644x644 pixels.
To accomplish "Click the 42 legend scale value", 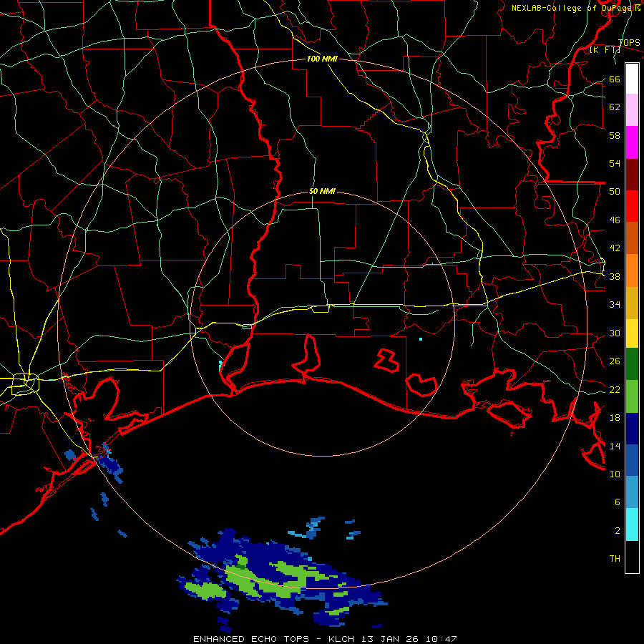I will pyautogui.click(x=615, y=248).
